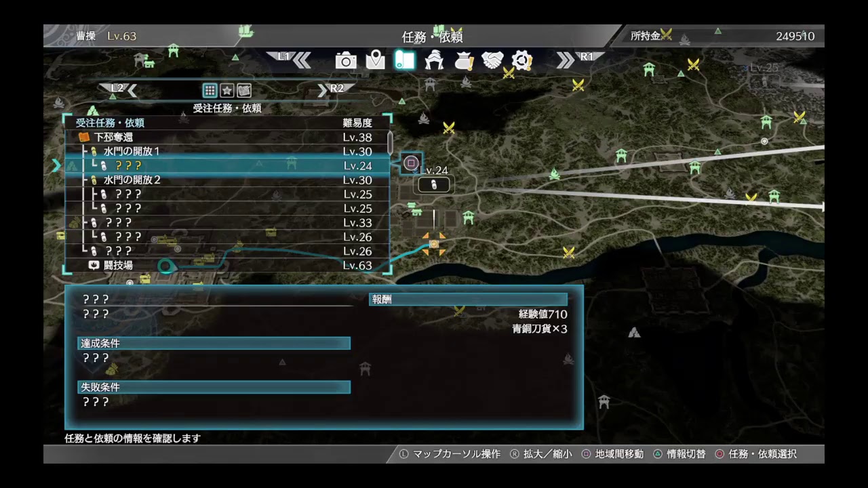Open the gear settings icon

coord(522,61)
